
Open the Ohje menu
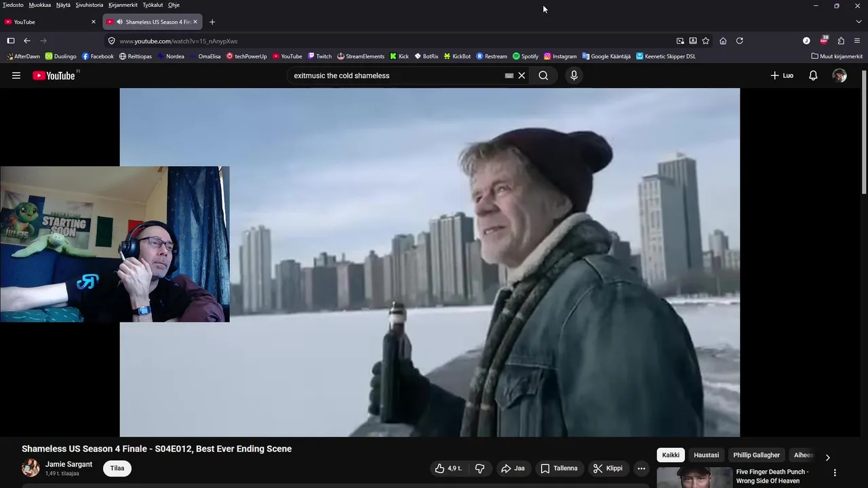[x=174, y=5]
